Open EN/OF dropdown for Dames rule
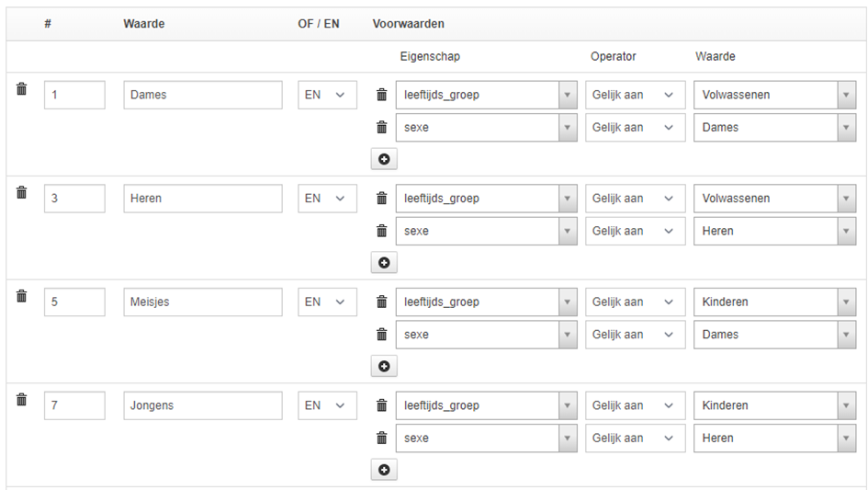Image resolution: width=868 pixels, height=490 pixels. click(327, 95)
